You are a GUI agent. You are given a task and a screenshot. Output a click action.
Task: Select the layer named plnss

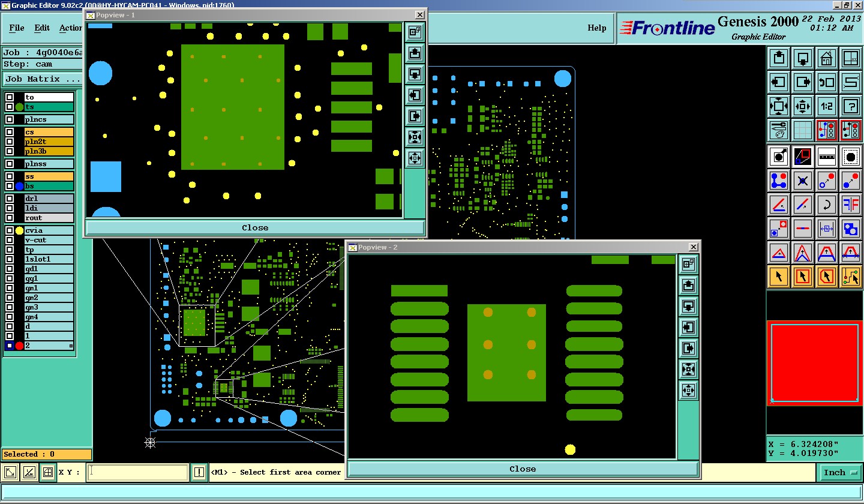(49, 164)
